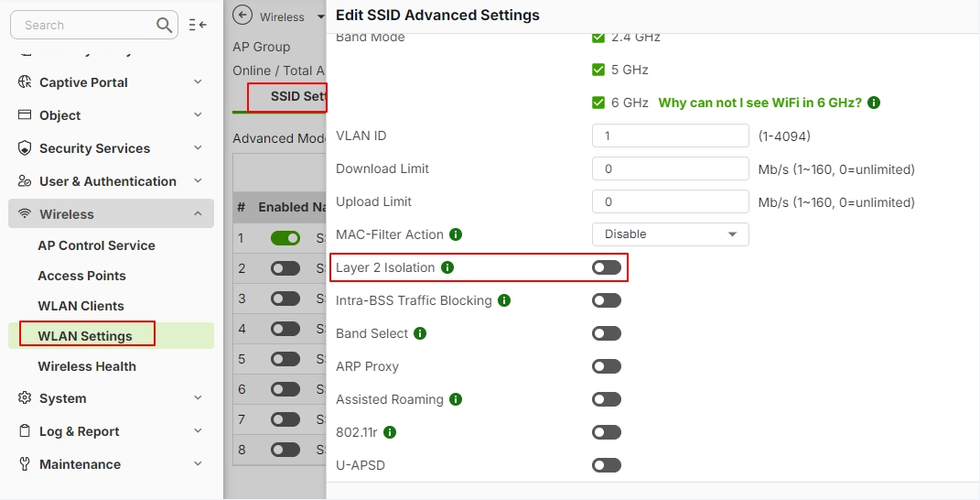The image size is (980, 500).
Task: Turn on Band Select toggle
Action: point(607,333)
